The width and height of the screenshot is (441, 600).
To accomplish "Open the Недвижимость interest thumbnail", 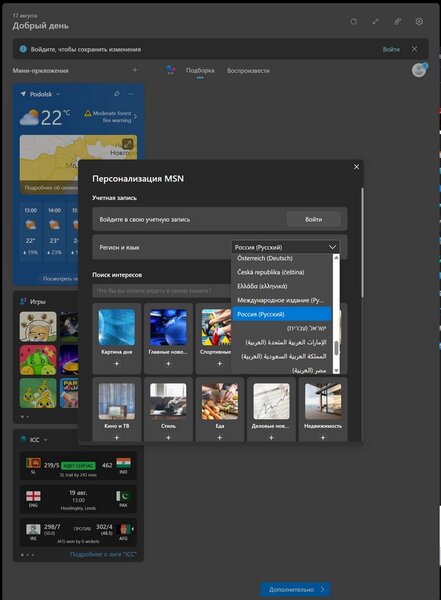I will click(x=323, y=401).
